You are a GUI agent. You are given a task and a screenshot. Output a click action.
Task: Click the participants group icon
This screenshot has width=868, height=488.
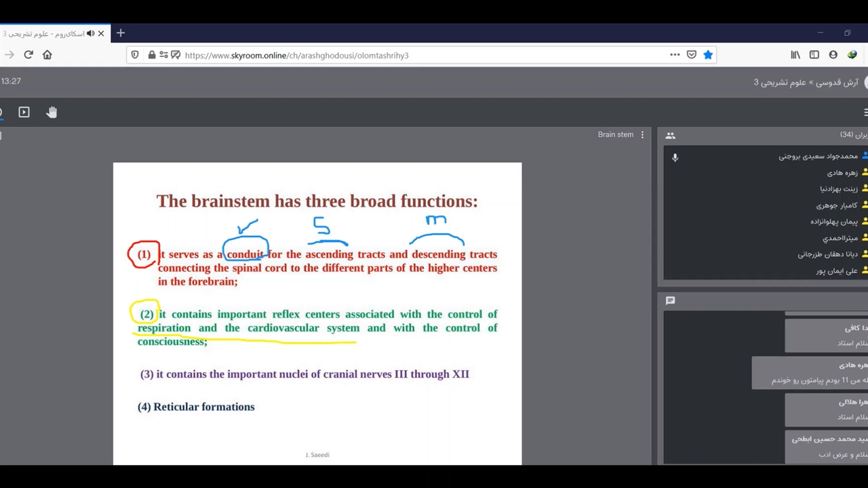[670, 136]
